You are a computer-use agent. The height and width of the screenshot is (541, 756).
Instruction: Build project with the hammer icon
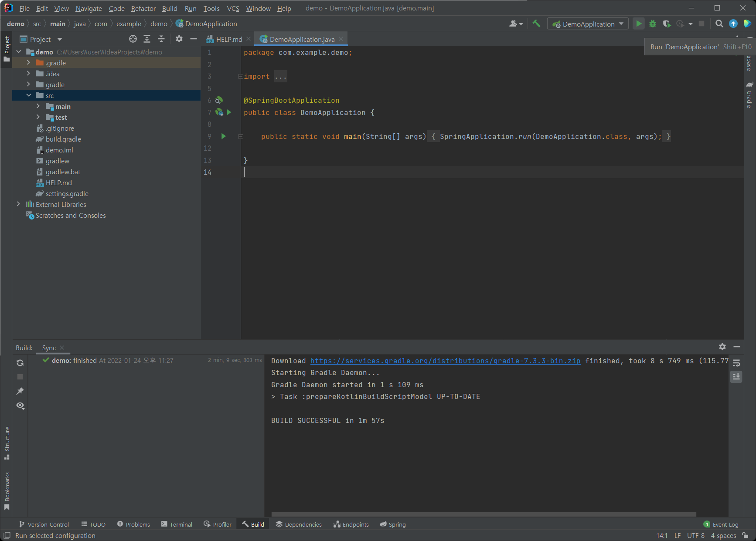[536, 24]
